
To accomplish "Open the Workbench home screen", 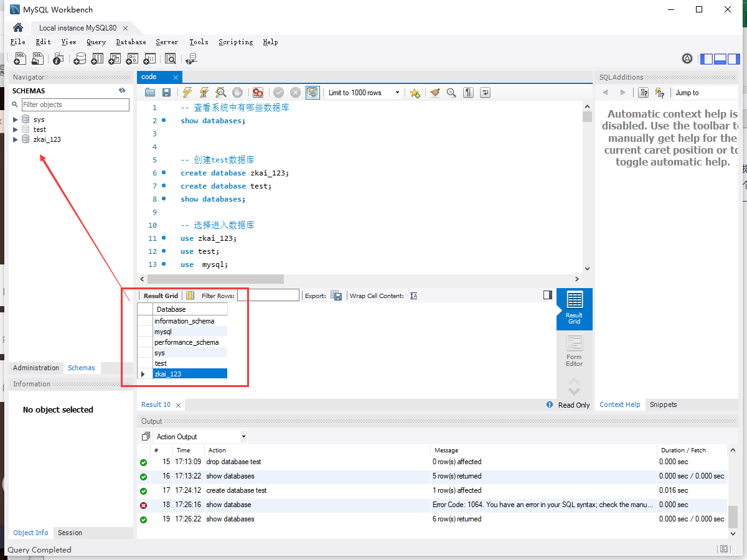I will point(18,27).
